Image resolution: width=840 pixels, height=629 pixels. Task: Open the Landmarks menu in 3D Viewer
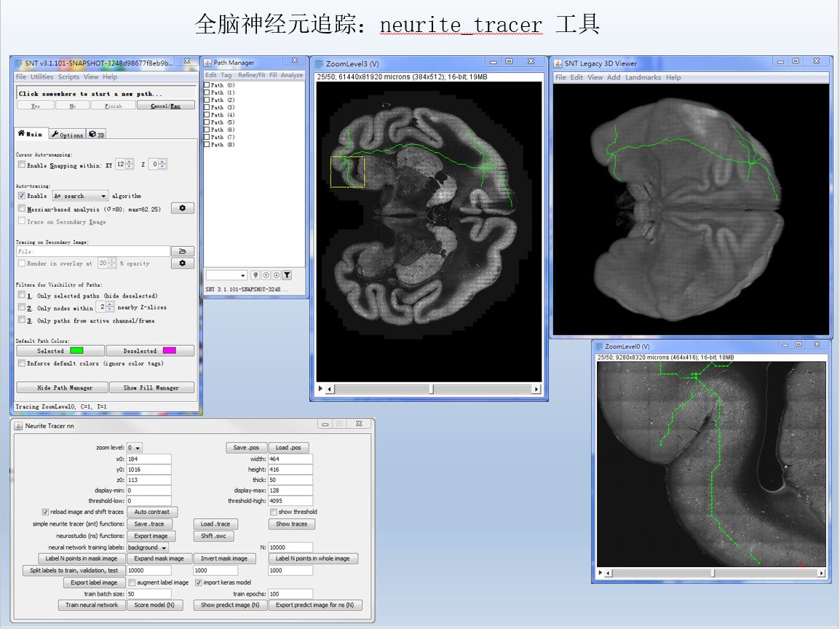pos(643,77)
